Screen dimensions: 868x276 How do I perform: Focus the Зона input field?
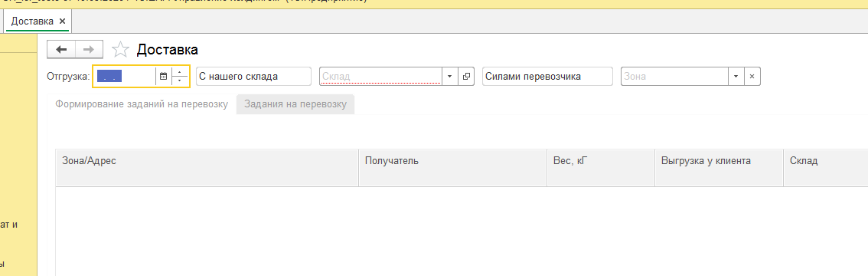pos(675,77)
